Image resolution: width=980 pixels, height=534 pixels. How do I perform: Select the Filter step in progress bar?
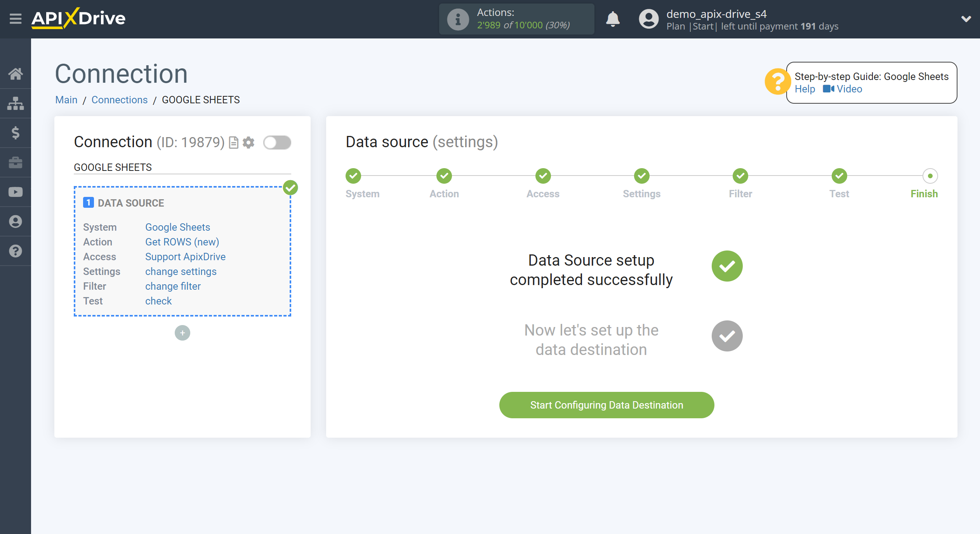pyautogui.click(x=740, y=176)
